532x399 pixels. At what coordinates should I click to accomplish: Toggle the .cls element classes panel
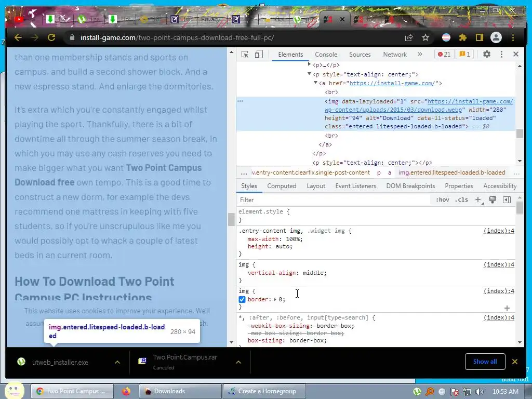tap(461, 200)
